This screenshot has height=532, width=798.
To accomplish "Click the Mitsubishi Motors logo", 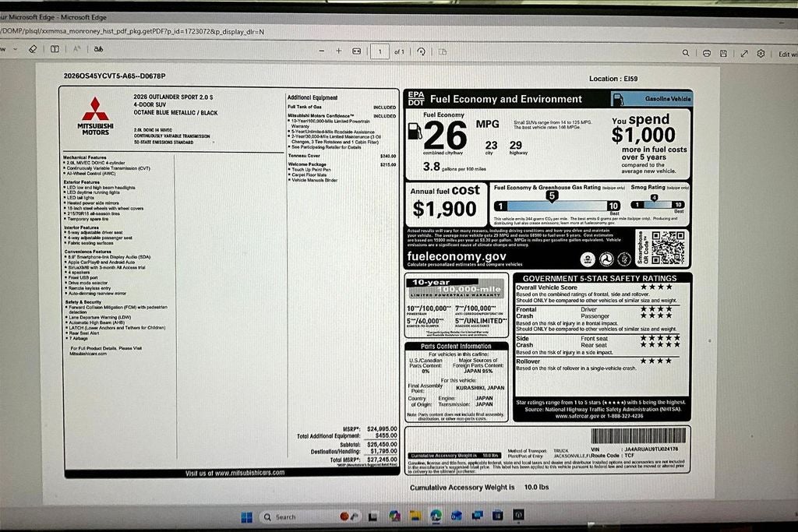I will coord(95,116).
